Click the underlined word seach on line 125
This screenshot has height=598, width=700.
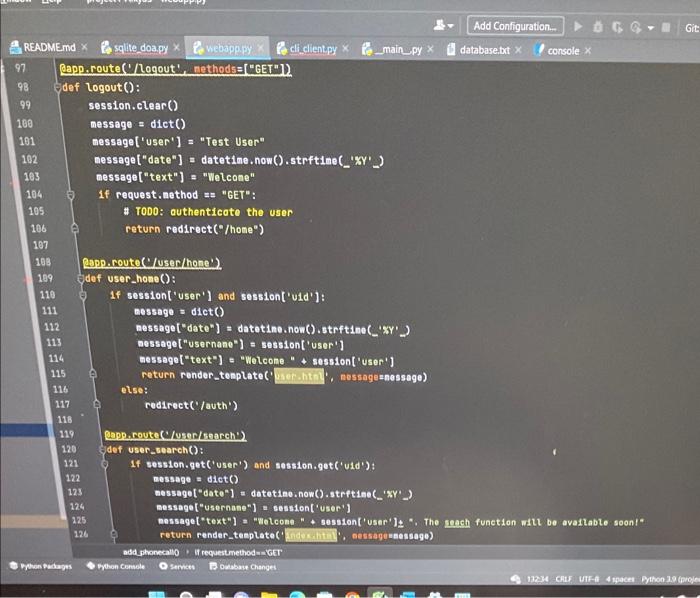pos(457,522)
